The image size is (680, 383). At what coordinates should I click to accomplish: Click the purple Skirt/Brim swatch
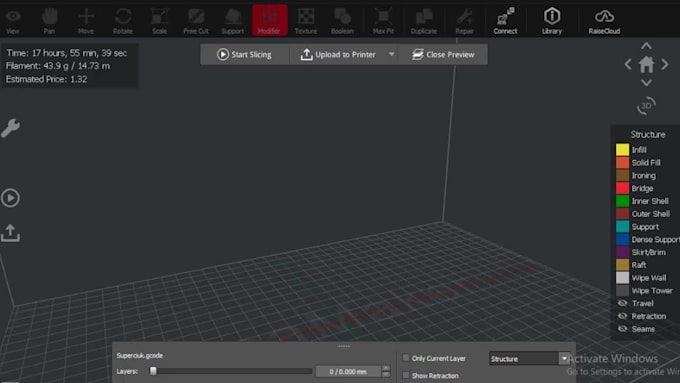click(x=622, y=252)
